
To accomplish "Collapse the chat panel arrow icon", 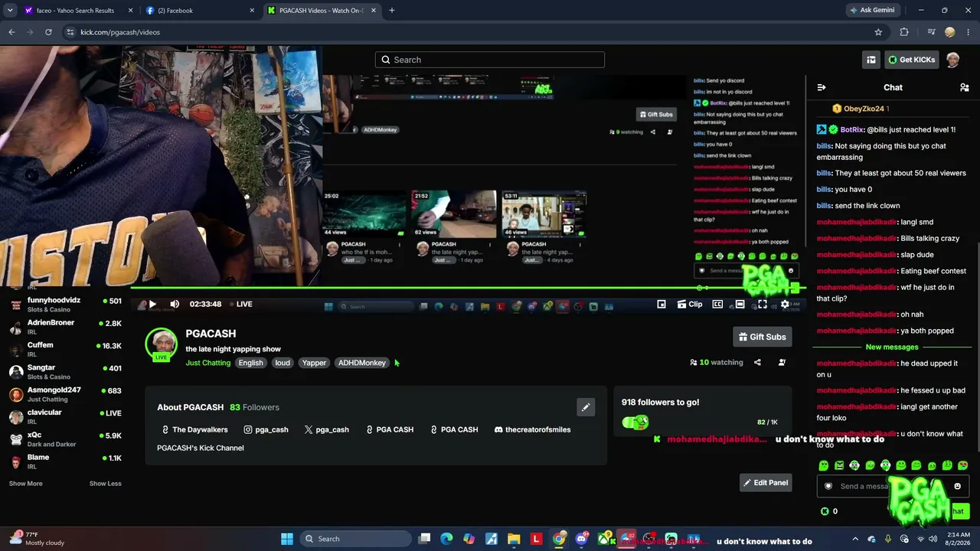I will click(822, 87).
